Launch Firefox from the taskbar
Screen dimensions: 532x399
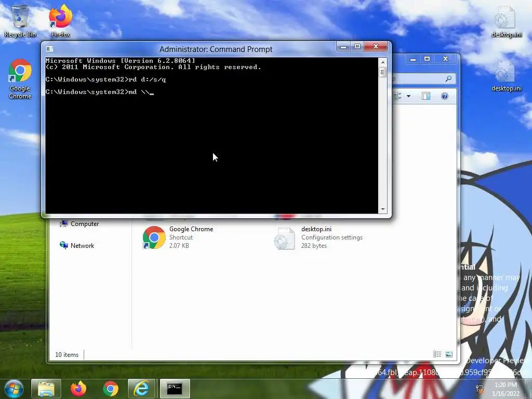(x=78, y=389)
